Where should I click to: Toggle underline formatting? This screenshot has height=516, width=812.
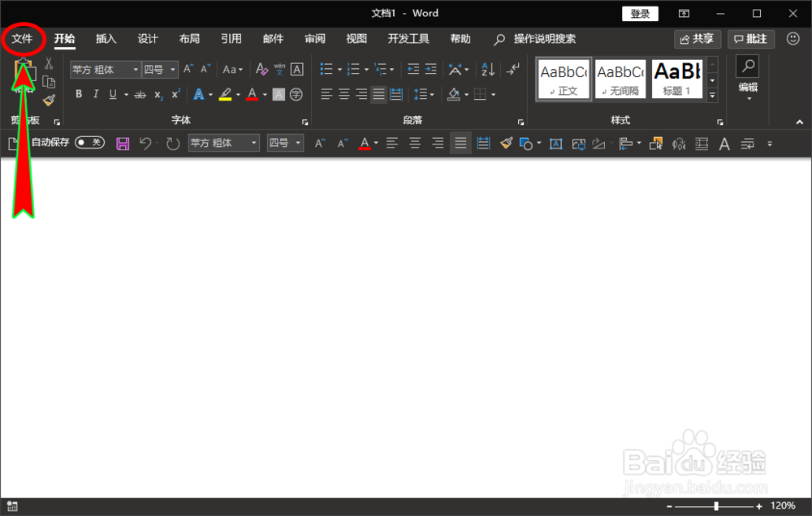coord(113,94)
